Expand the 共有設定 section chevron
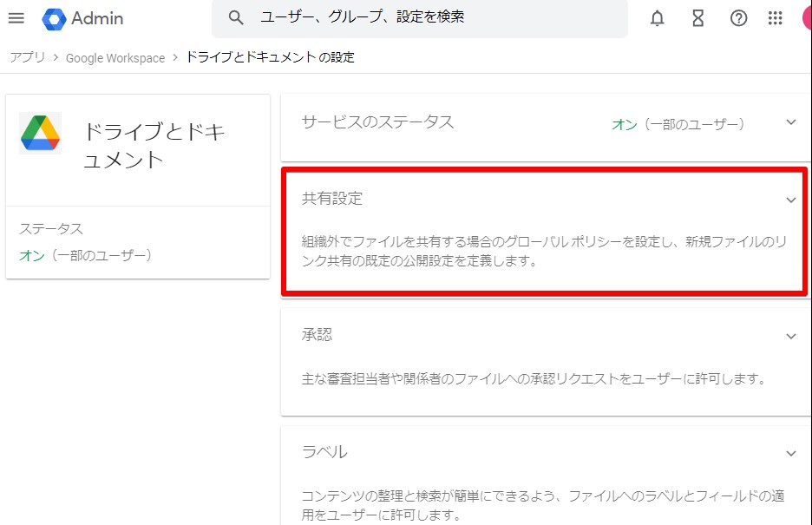 (x=790, y=200)
